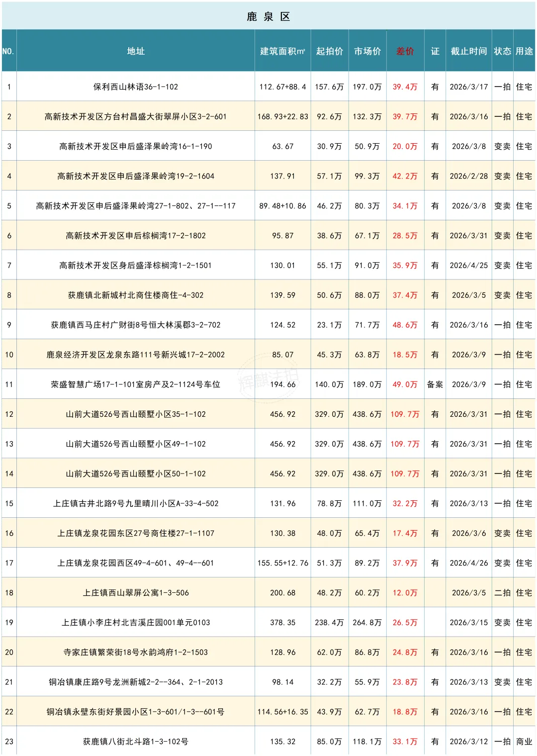Click starting price 50.6万
This screenshot has width=537, height=756.
330,295
